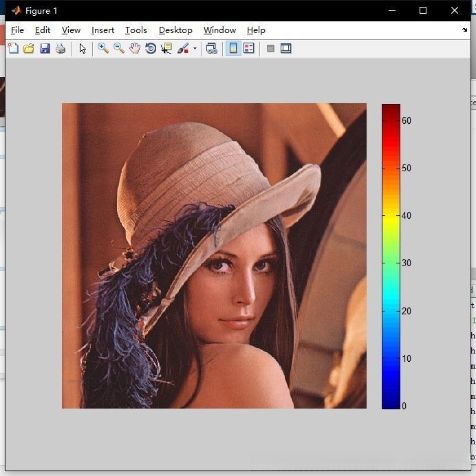Open the View menu
The image size is (476, 476).
tap(71, 30)
